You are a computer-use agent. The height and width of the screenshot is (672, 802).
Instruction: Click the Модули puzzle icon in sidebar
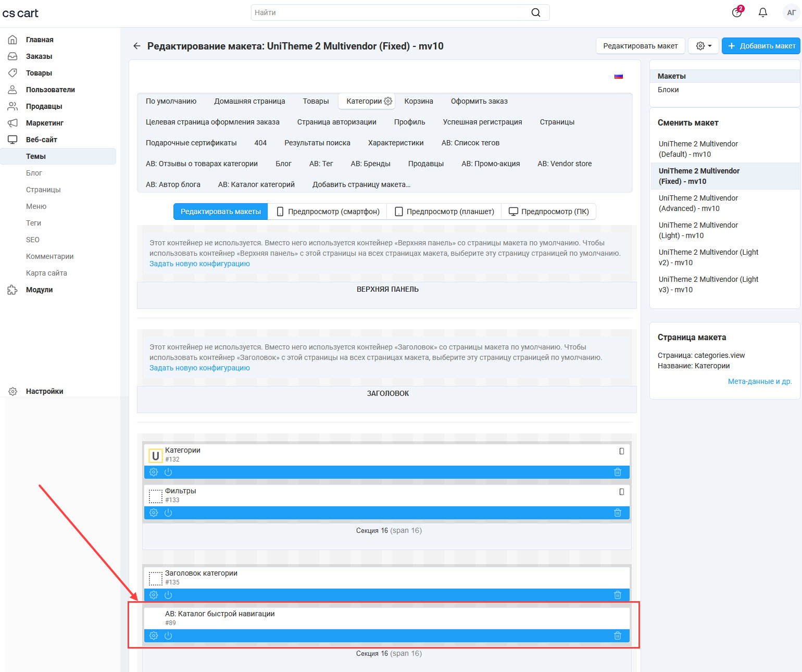(x=12, y=290)
